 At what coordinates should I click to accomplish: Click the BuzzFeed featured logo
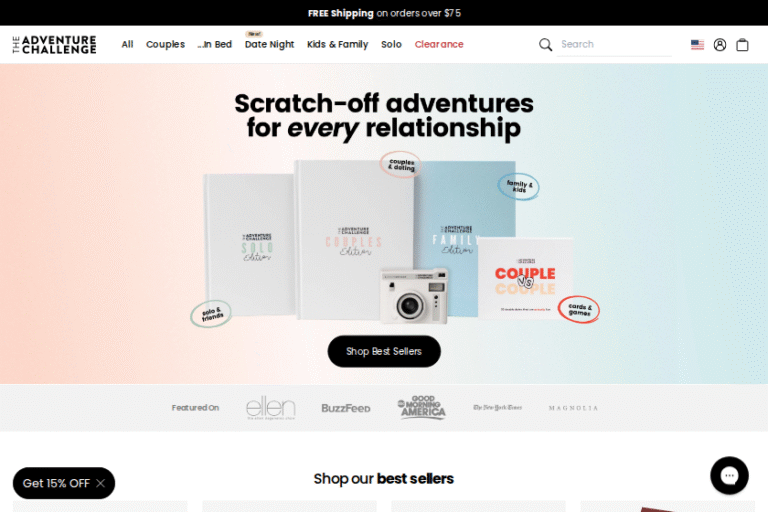point(345,408)
